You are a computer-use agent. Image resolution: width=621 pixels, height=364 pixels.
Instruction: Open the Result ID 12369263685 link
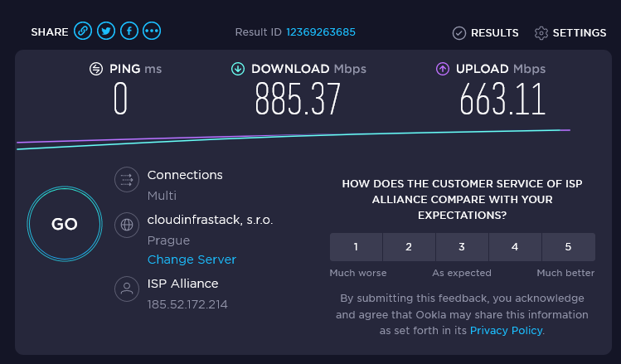pyautogui.click(x=321, y=32)
